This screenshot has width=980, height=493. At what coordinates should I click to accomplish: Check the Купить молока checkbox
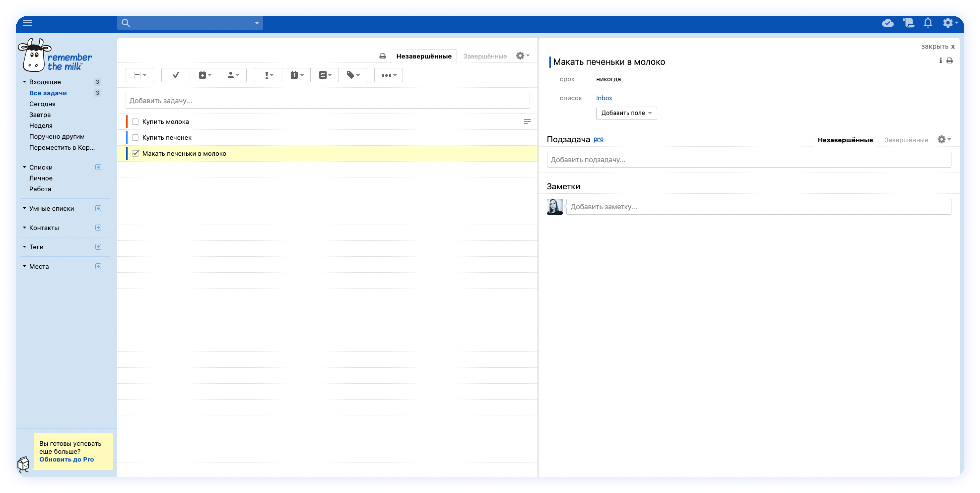[135, 122]
